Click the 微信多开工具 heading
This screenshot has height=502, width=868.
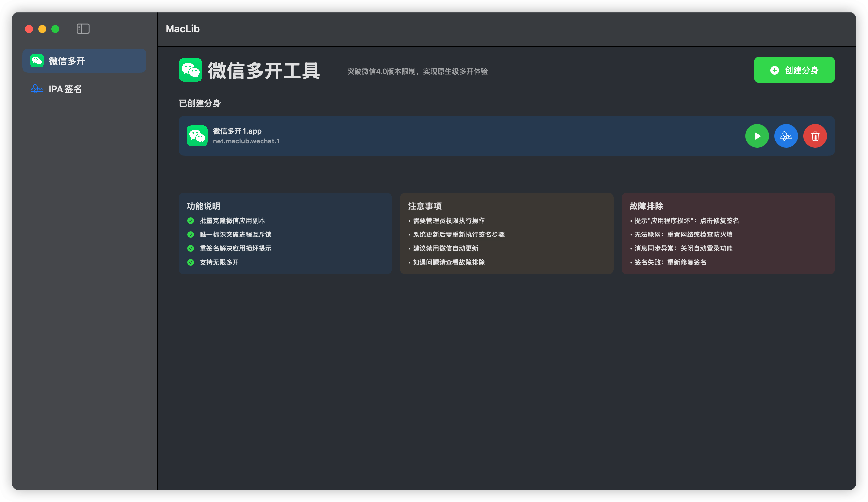click(x=264, y=71)
